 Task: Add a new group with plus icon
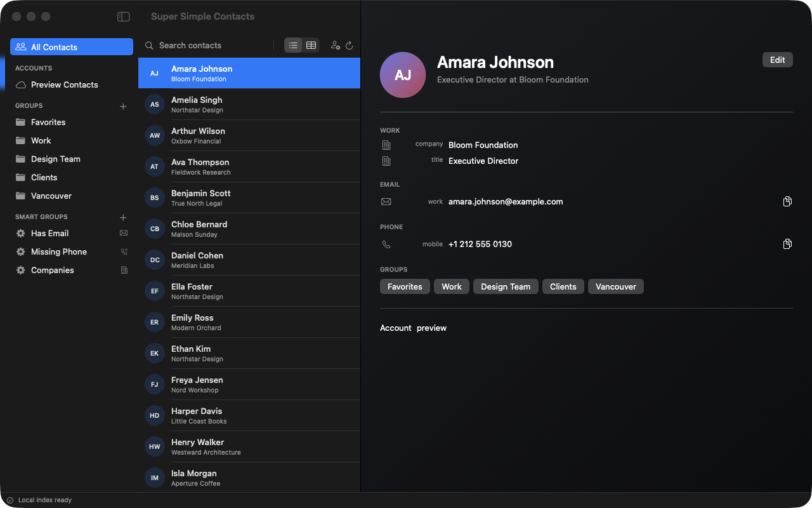(123, 106)
